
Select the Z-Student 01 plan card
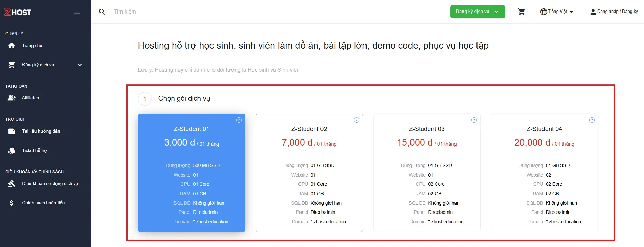192,173
